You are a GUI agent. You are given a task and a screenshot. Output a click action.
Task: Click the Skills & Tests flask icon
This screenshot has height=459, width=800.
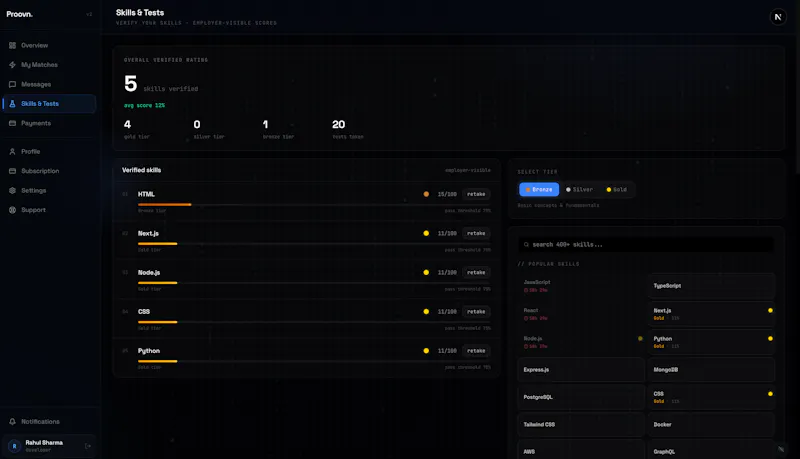(x=12, y=104)
